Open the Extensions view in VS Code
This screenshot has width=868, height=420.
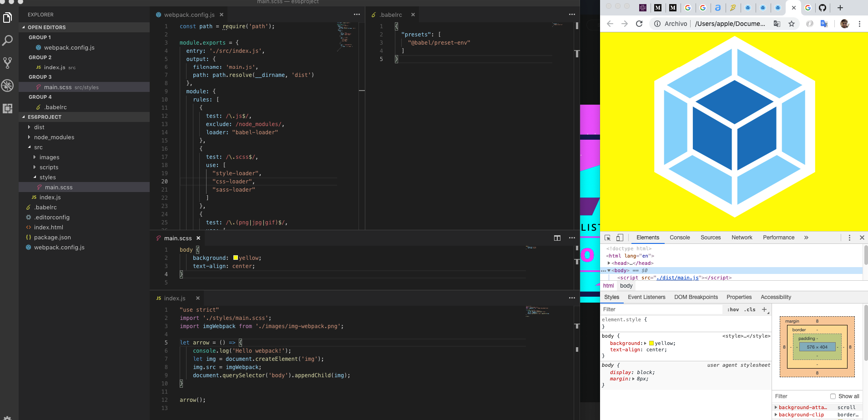coord(8,108)
